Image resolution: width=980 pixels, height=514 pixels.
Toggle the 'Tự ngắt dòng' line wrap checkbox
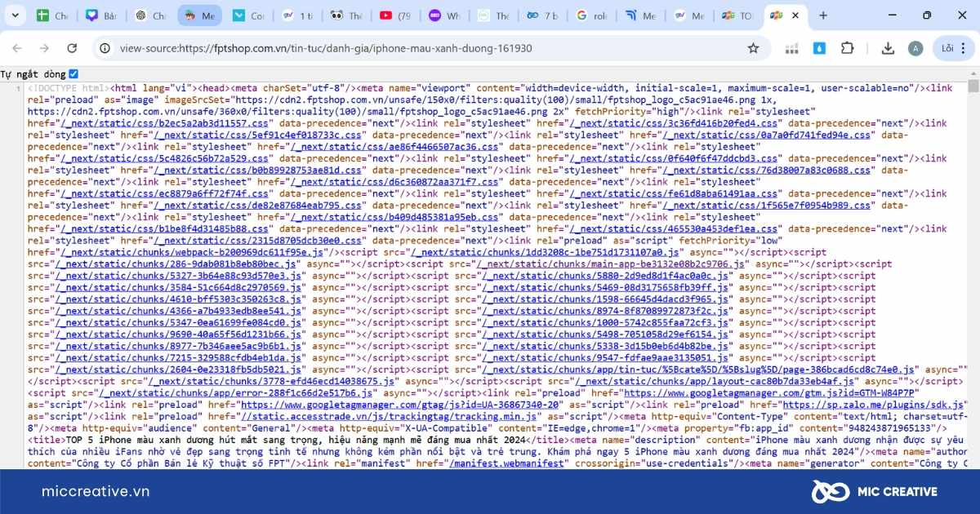(73, 73)
